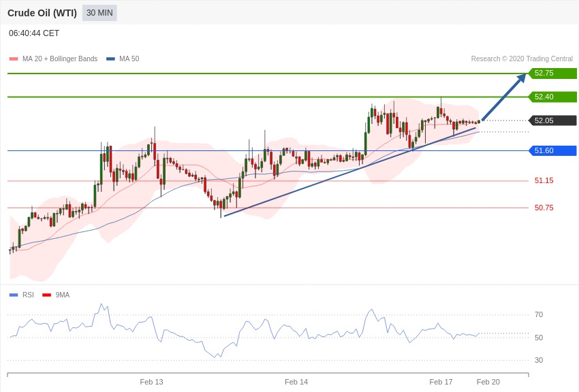Click the RSI 30 level label
The width and height of the screenshot is (579, 392).
pos(539,360)
